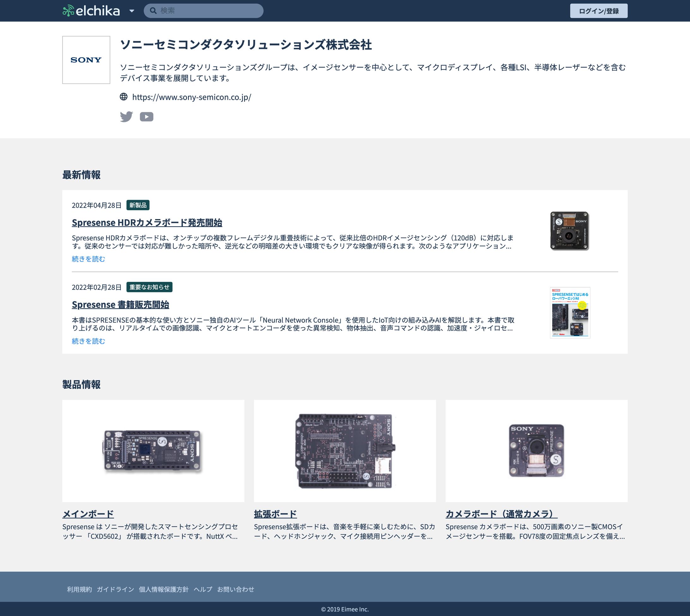The height and width of the screenshot is (616, 690).
Task: Open ヘルプ in the footer
Action: 203,589
